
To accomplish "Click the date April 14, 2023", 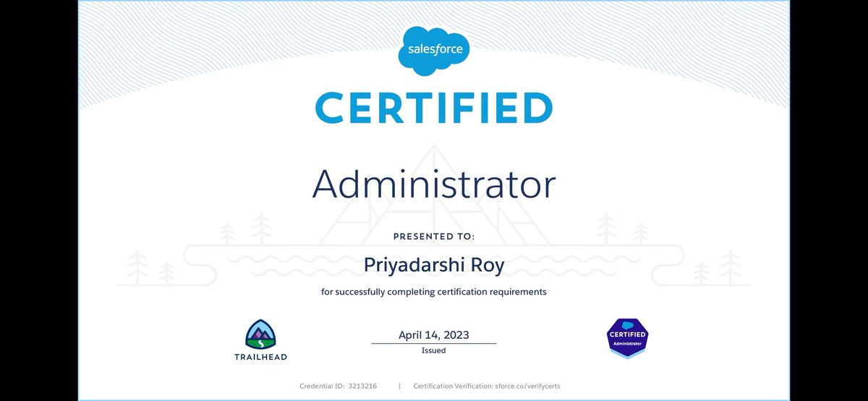I will (x=434, y=334).
